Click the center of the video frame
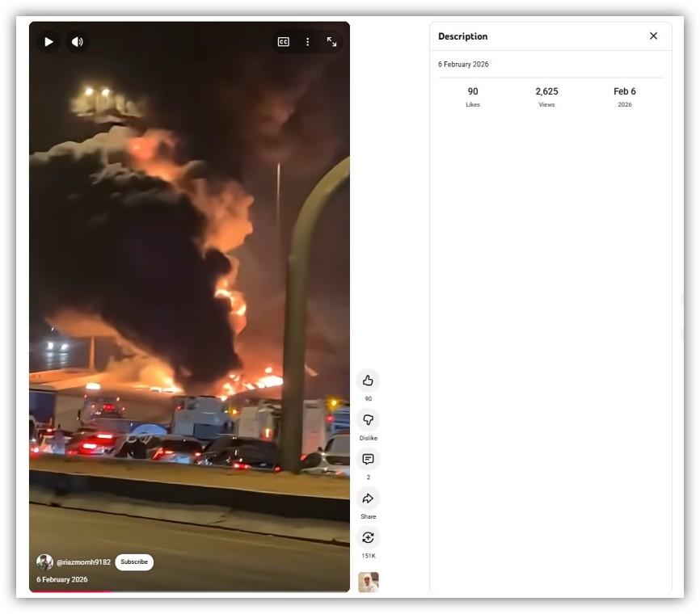 189,307
